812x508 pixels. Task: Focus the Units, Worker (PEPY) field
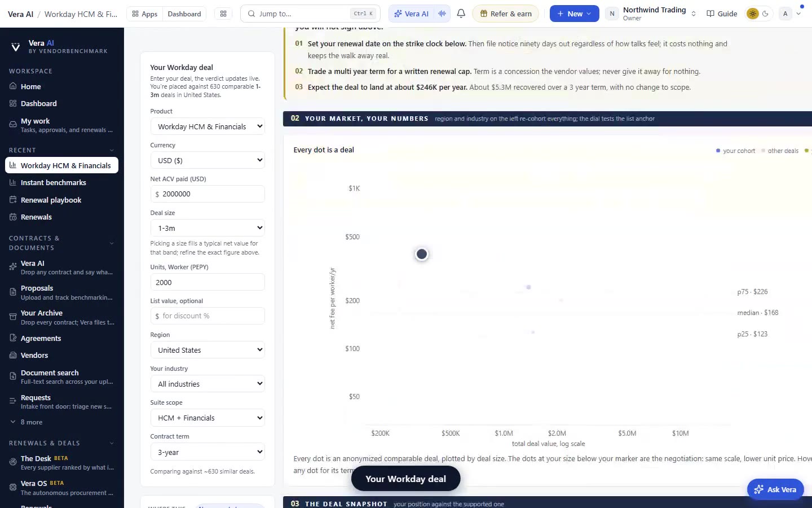(x=208, y=282)
